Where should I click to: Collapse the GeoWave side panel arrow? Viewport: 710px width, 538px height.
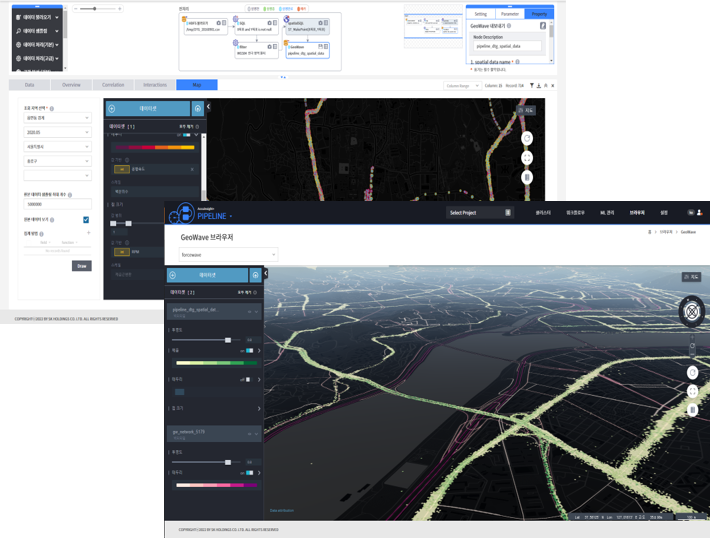(266, 273)
